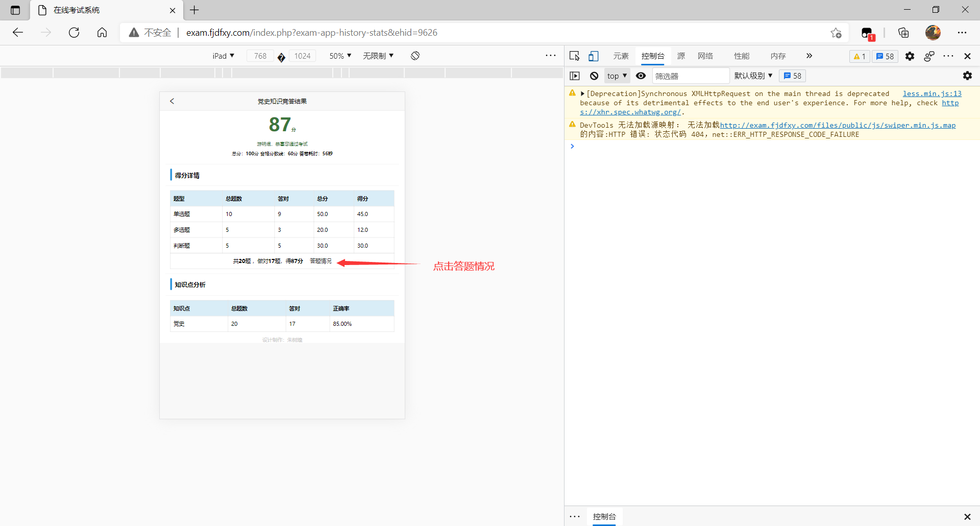
Task: Click the 单选题 row label
Action: [x=182, y=214]
